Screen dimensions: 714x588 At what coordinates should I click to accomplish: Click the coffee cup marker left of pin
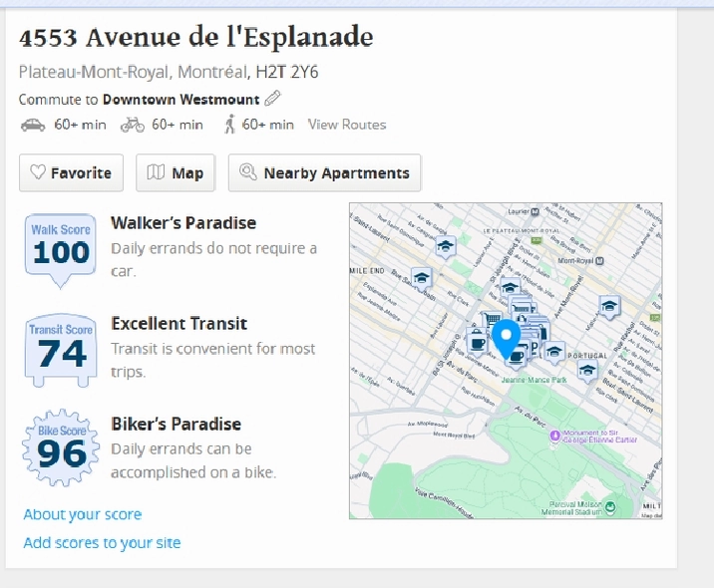point(477,342)
